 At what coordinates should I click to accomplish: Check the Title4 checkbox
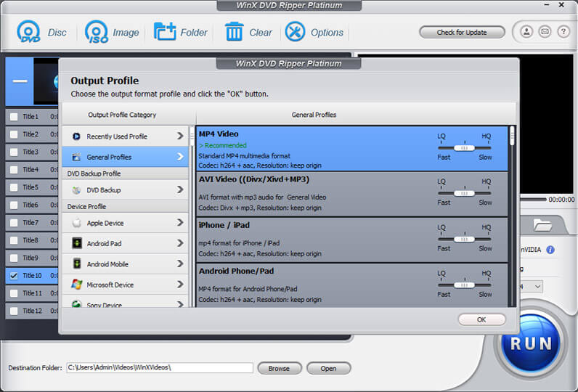pos(14,170)
